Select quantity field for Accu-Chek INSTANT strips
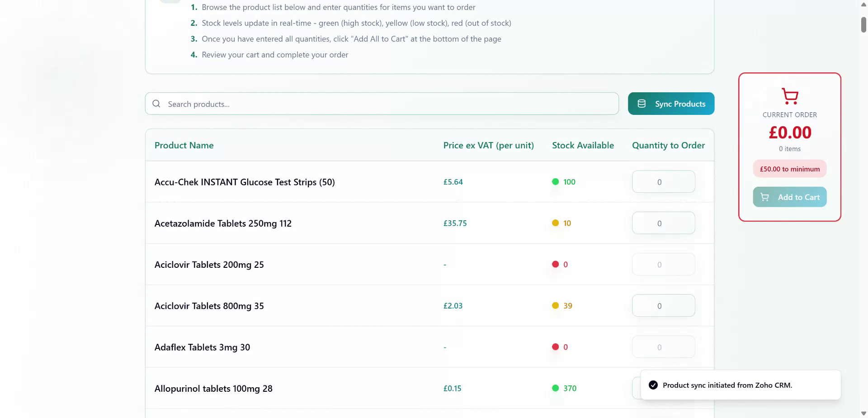This screenshot has width=868, height=418. click(x=663, y=182)
